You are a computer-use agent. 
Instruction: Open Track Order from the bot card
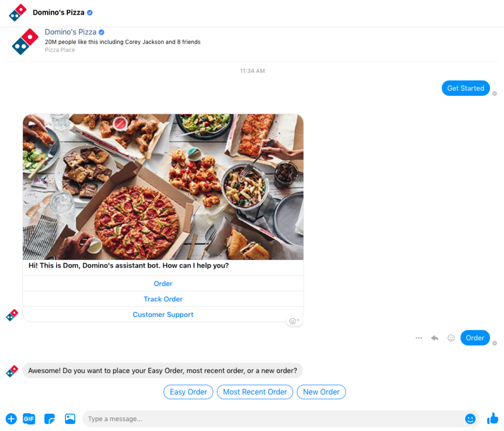[x=163, y=299]
